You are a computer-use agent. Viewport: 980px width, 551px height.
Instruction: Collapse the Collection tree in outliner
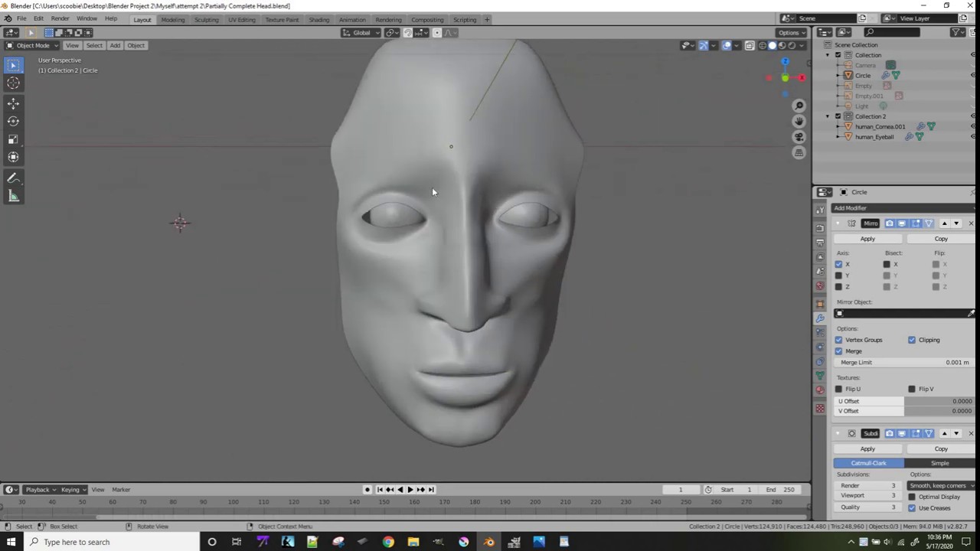(x=828, y=55)
